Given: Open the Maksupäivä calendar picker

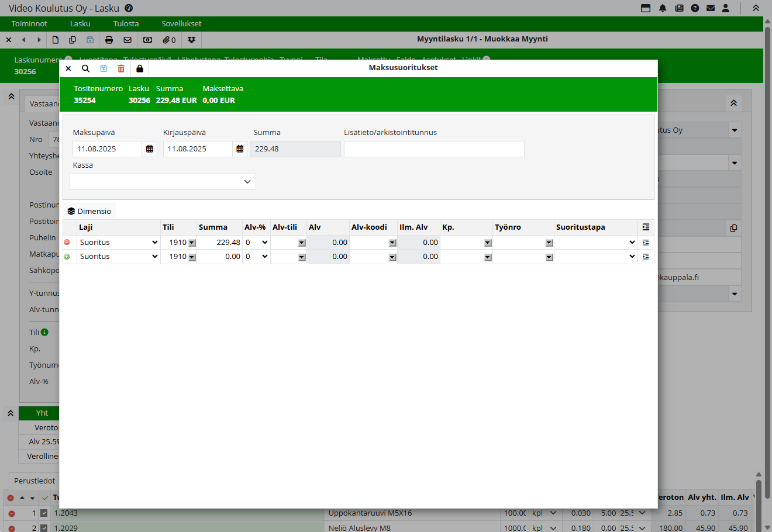Looking at the screenshot, I should (150, 149).
